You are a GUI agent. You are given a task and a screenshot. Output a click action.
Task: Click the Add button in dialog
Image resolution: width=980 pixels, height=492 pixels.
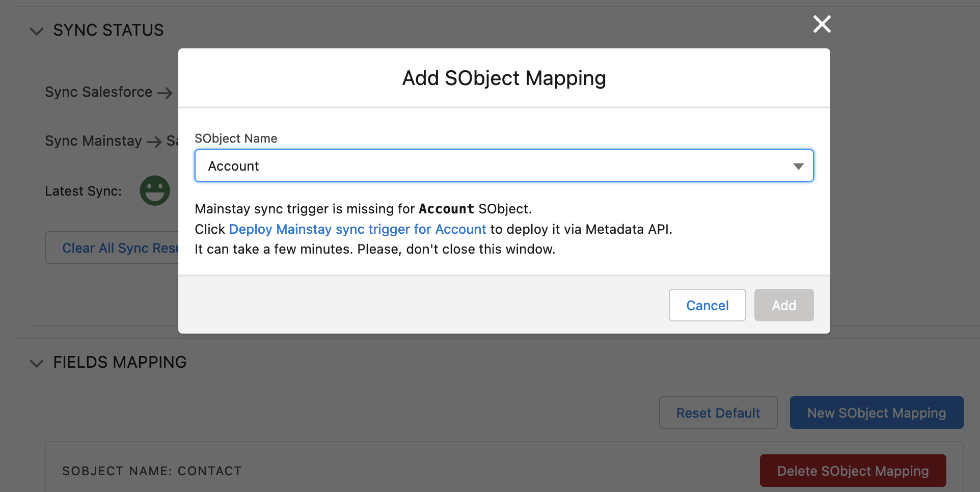(783, 305)
